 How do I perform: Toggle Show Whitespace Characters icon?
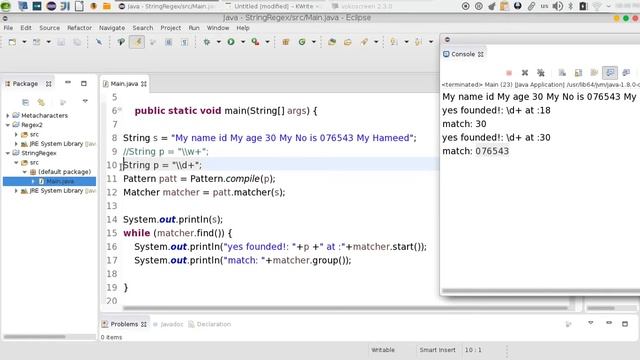(184, 42)
